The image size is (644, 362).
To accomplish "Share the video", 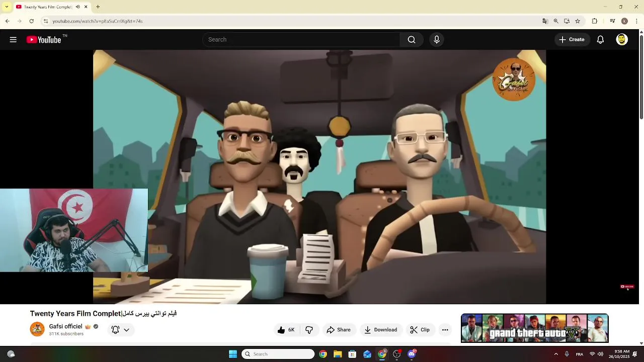I will point(338,330).
